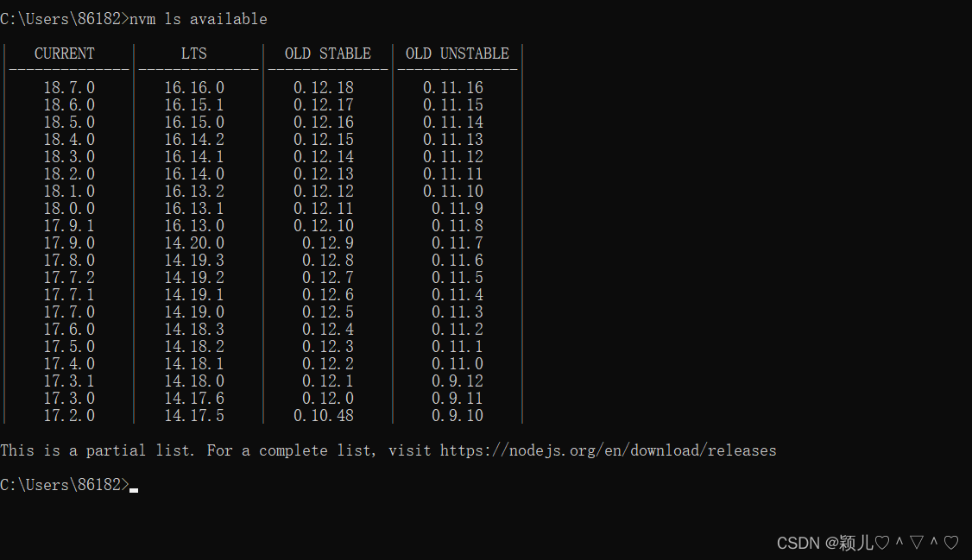972x560 pixels.
Task: Select LTS version 16.14.2
Action: pyautogui.click(x=194, y=140)
